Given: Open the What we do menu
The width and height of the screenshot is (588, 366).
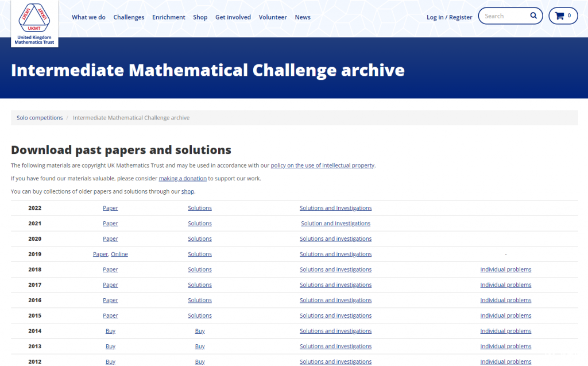Looking at the screenshot, I should point(88,17).
